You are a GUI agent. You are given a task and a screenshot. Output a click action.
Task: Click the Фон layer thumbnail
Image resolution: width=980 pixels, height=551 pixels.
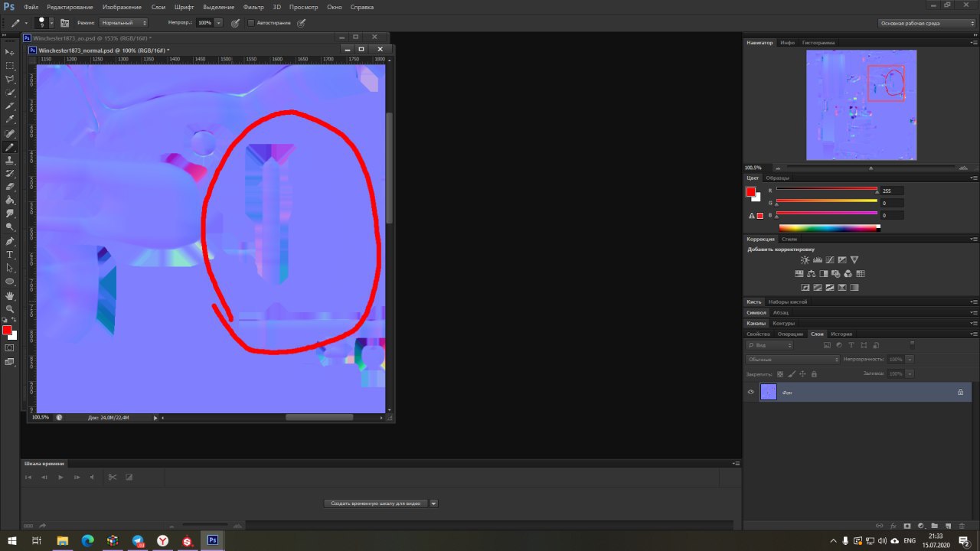[768, 392]
